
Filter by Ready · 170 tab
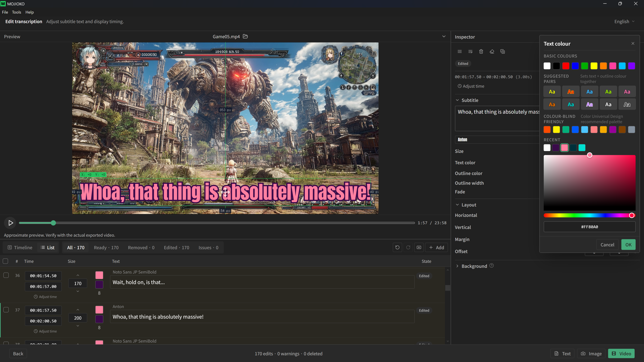[106, 247]
